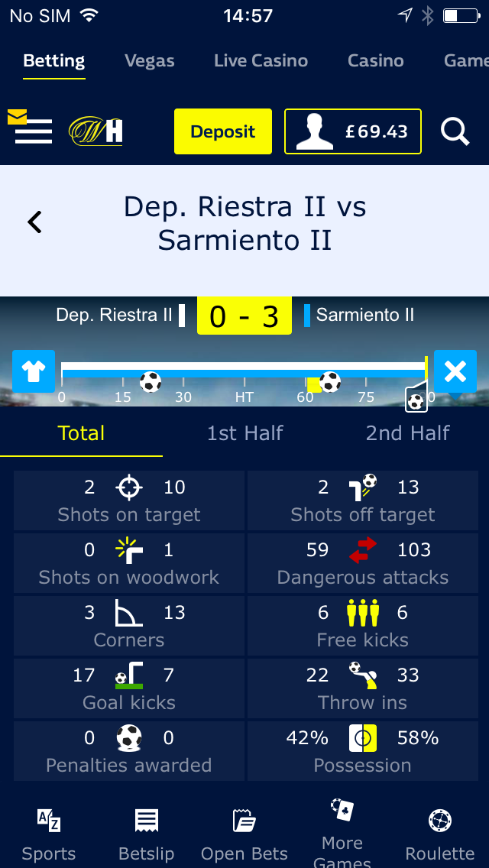The image size is (489, 868).
Task: Tap the yellow Deposit button
Action: 223,131
